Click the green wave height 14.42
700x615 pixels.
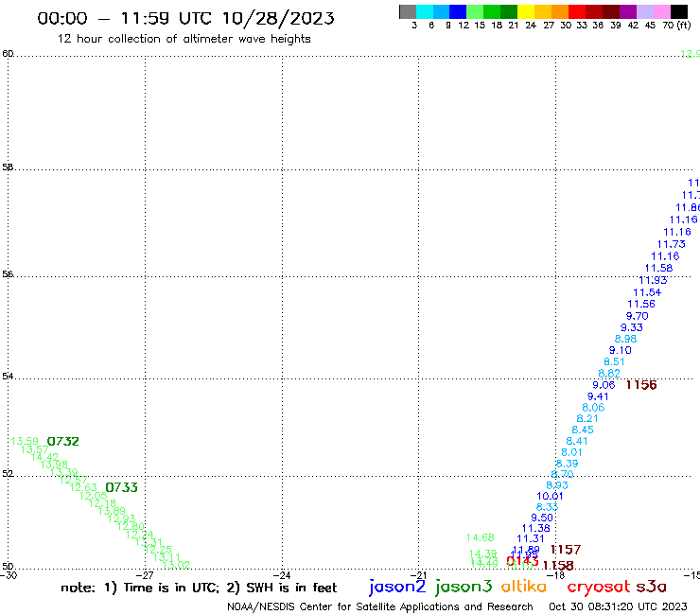(44, 457)
